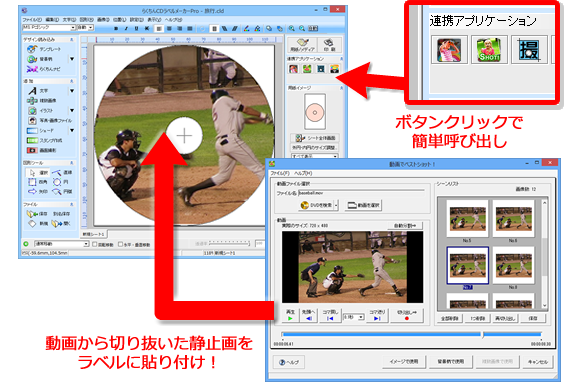Image resolution: width=582 pixels, height=387 pixels.
Task: Expand the シェード dropdown arrow
Action: point(72,131)
